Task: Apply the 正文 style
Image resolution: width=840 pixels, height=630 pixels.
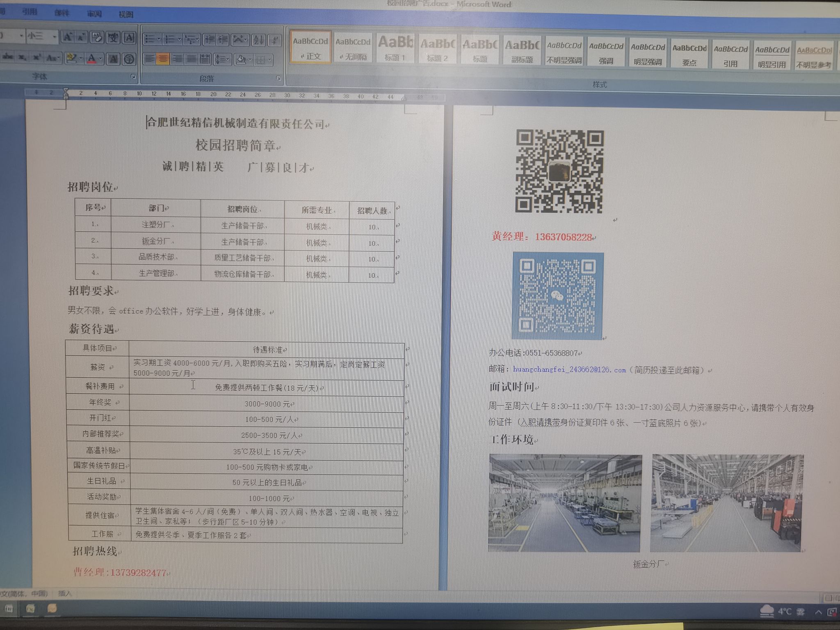Action: click(x=310, y=48)
